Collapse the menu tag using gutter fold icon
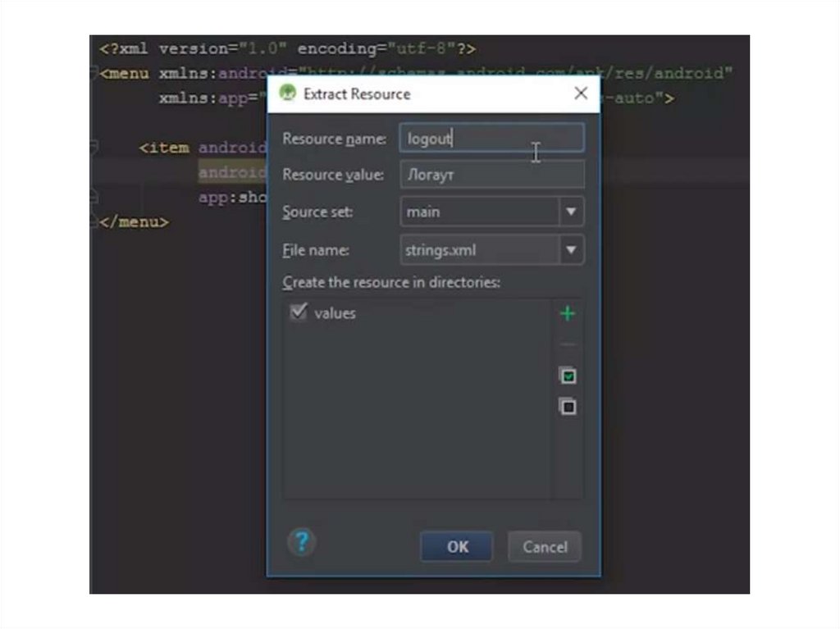This screenshot has width=840, height=629. coord(94,74)
